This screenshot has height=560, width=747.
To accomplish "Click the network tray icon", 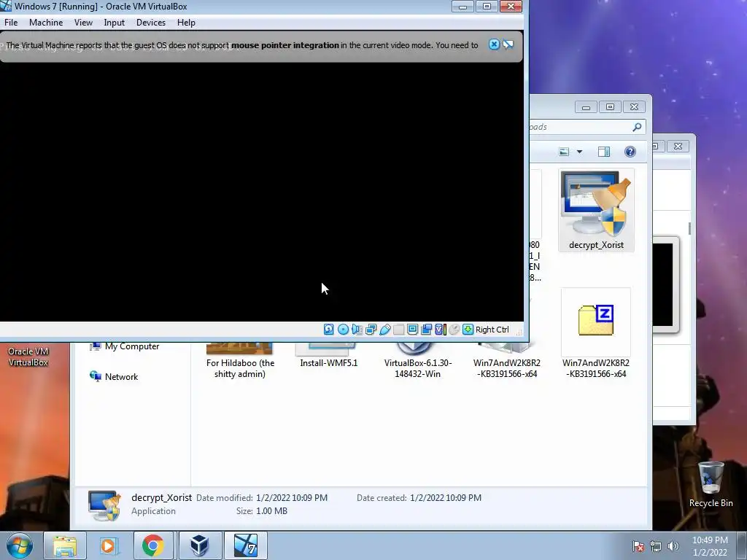I will tap(656, 546).
